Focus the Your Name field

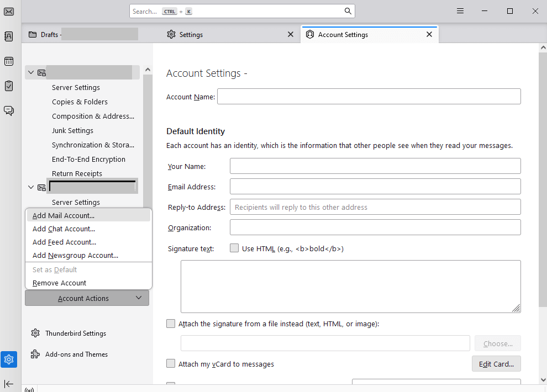375,166
